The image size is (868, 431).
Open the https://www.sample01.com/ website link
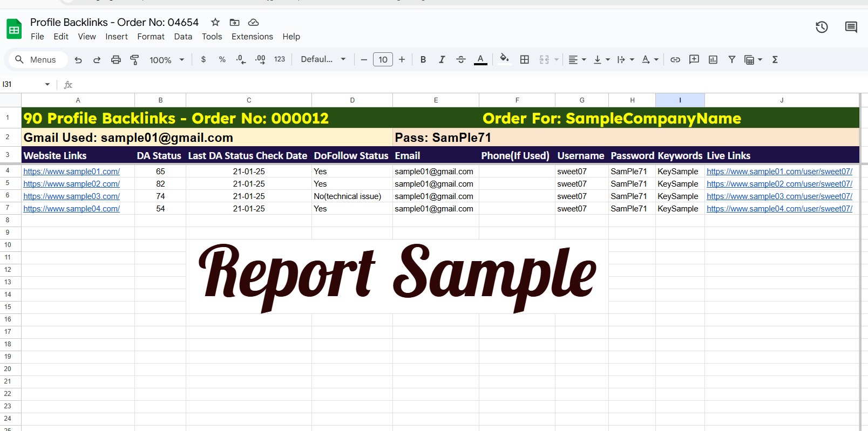pyautogui.click(x=72, y=172)
